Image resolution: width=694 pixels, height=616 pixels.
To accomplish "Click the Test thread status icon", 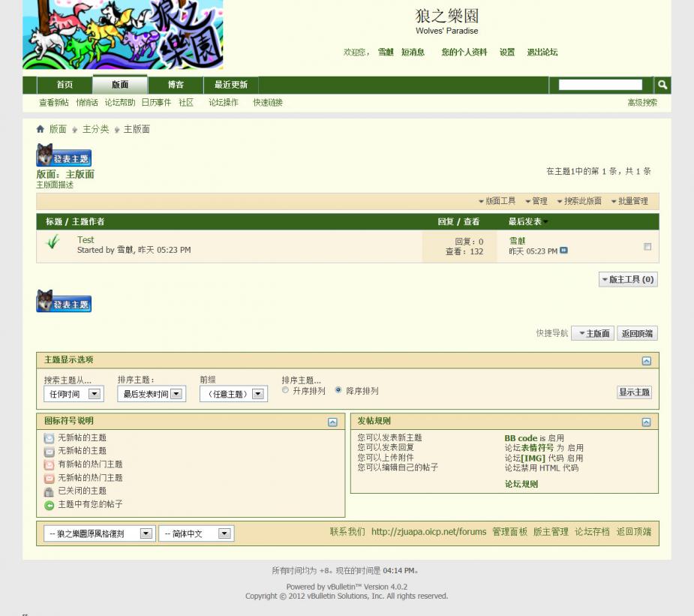I will (x=53, y=242).
